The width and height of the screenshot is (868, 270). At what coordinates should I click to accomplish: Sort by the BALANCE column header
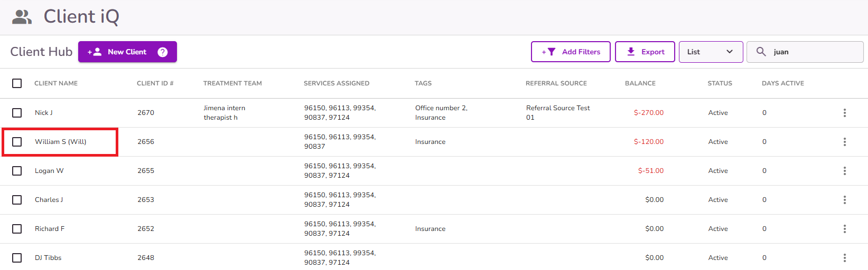[x=640, y=83]
